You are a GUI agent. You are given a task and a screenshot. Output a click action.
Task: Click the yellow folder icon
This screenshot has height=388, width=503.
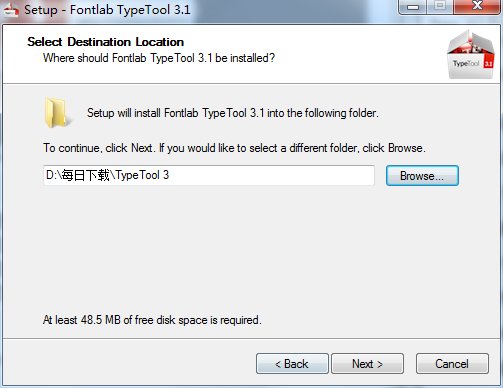(x=57, y=113)
